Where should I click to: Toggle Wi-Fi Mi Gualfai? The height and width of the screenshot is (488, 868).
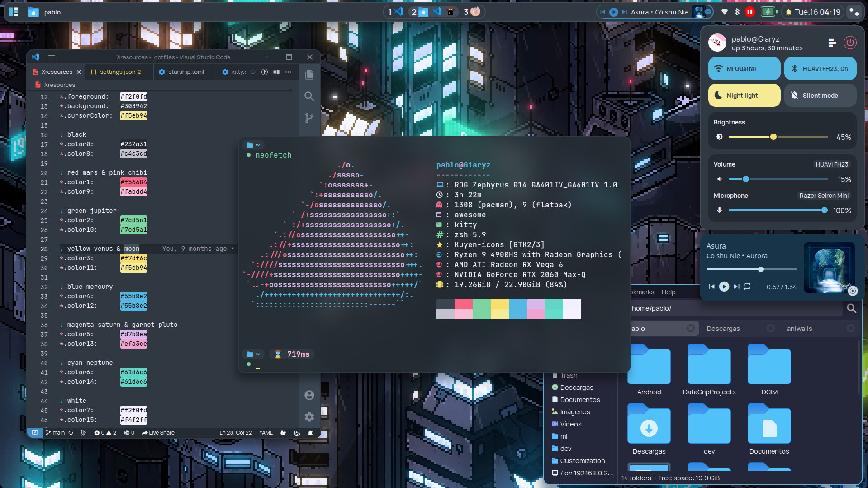coord(744,69)
